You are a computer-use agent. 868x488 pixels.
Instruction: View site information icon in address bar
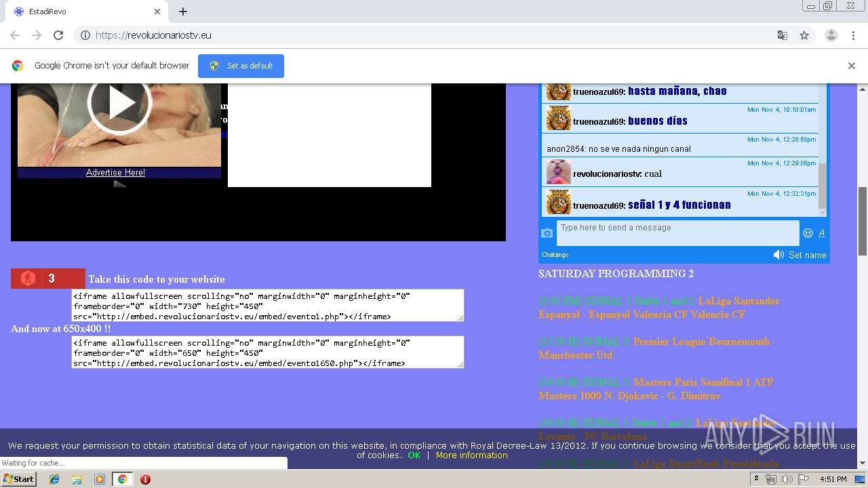tap(85, 35)
